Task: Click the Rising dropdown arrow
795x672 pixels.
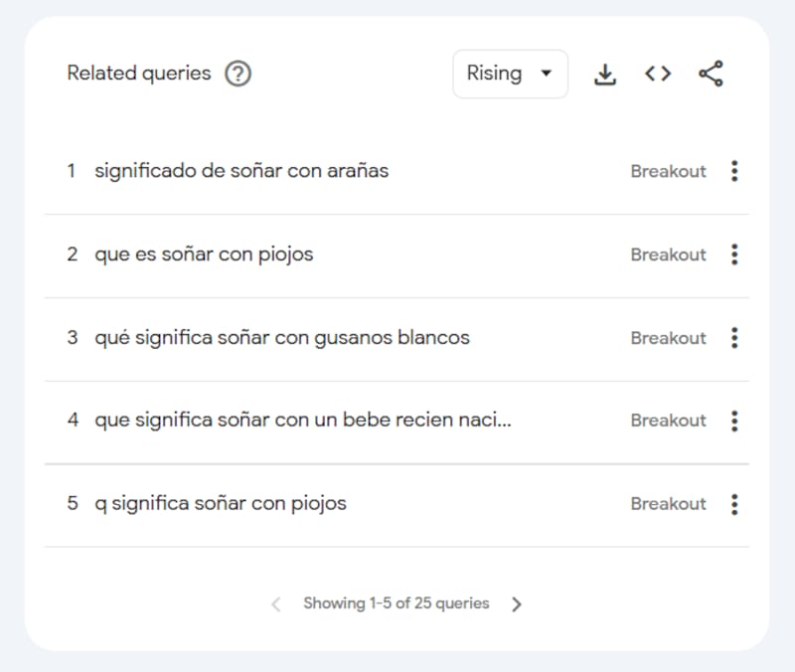Action: tap(545, 73)
